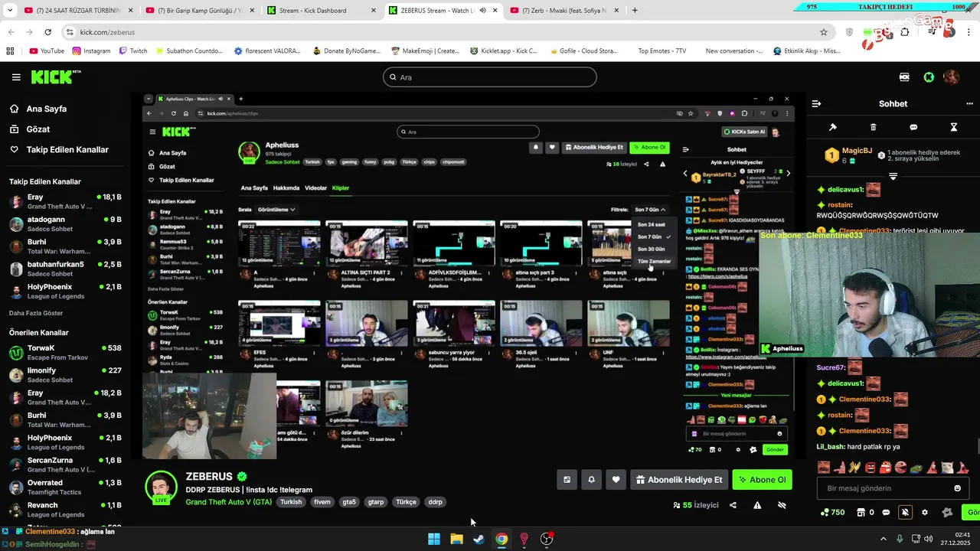Open the Instagram bookmark
The width and height of the screenshot is (980, 551).
click(x=91, y=51)
